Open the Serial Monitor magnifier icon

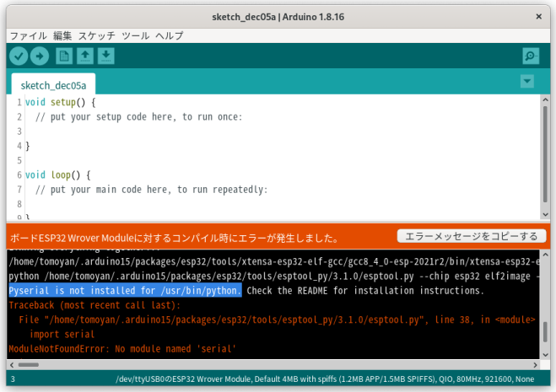pyautogui.click(x=531, y=56)
